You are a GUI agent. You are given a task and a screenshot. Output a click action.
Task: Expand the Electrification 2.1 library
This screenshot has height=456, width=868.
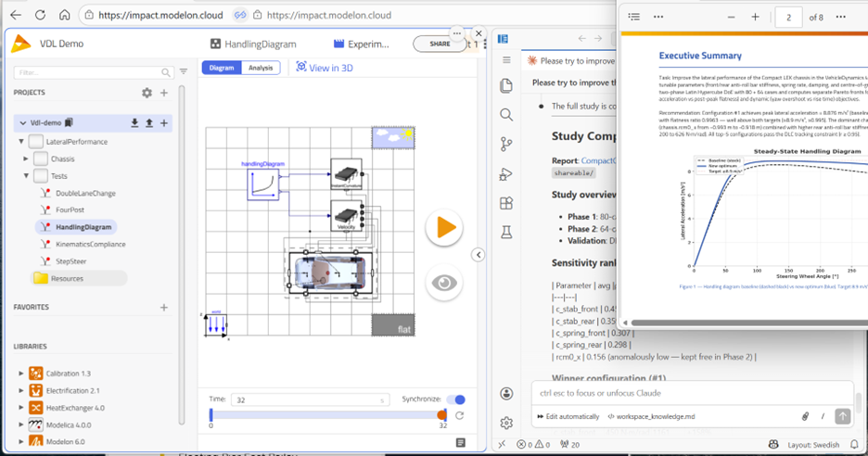(21, 391)
